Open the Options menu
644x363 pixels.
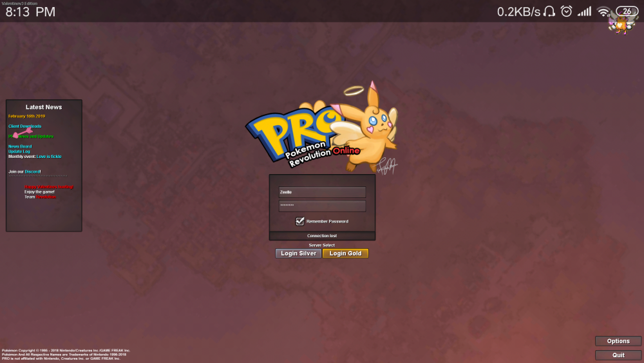pos(618,341)
